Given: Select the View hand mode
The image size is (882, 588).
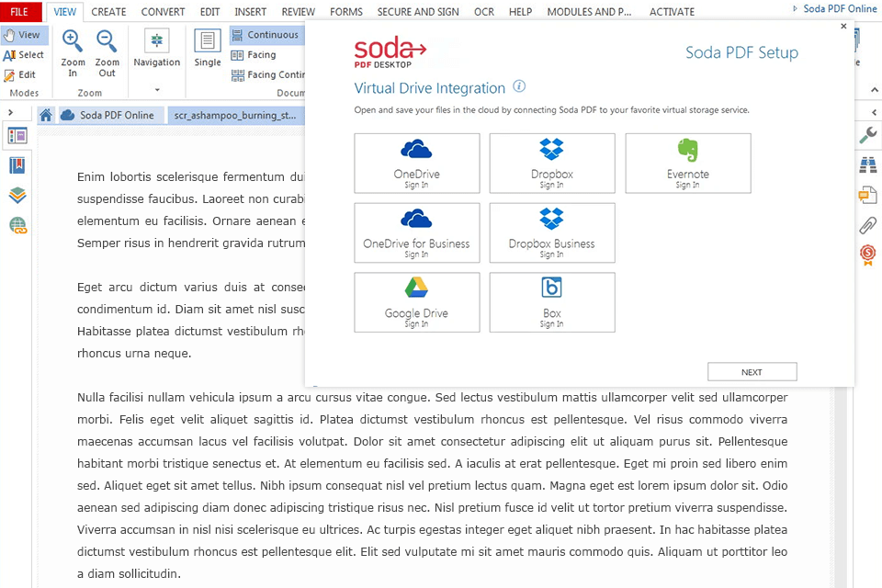Looking at the screenshot, I should [x=24, y=35].
